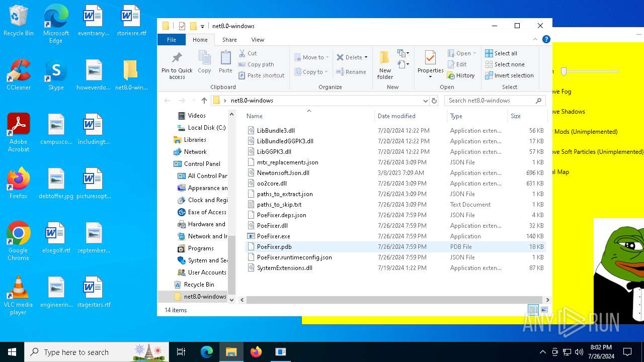Open file History from ribbon

[x=460, y=75]
